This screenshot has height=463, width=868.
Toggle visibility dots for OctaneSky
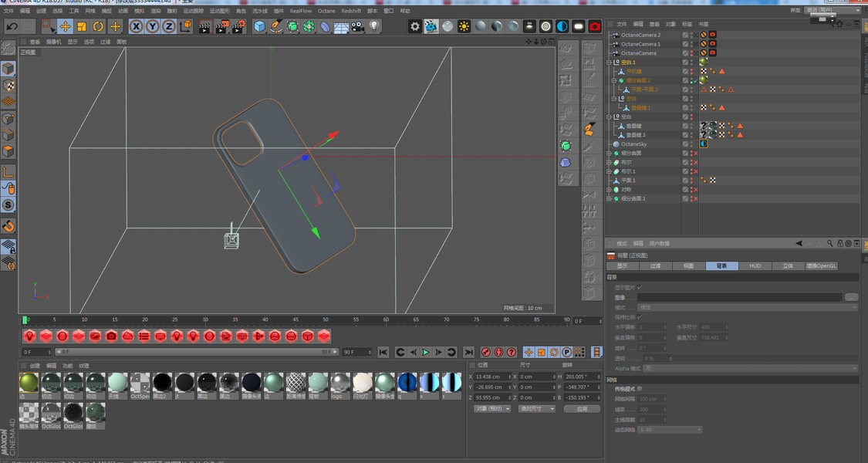point(691,144)
